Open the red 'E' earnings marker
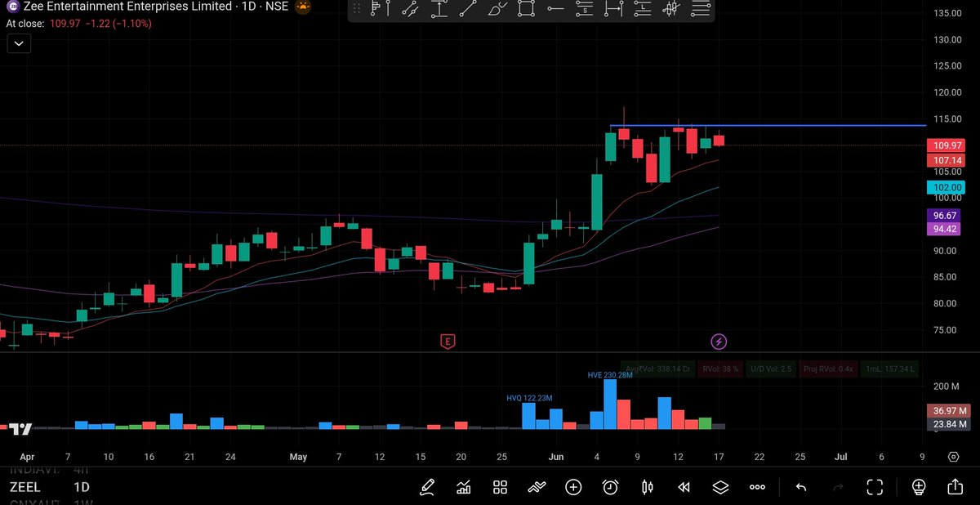980x505 pixels. click(447, 342)
